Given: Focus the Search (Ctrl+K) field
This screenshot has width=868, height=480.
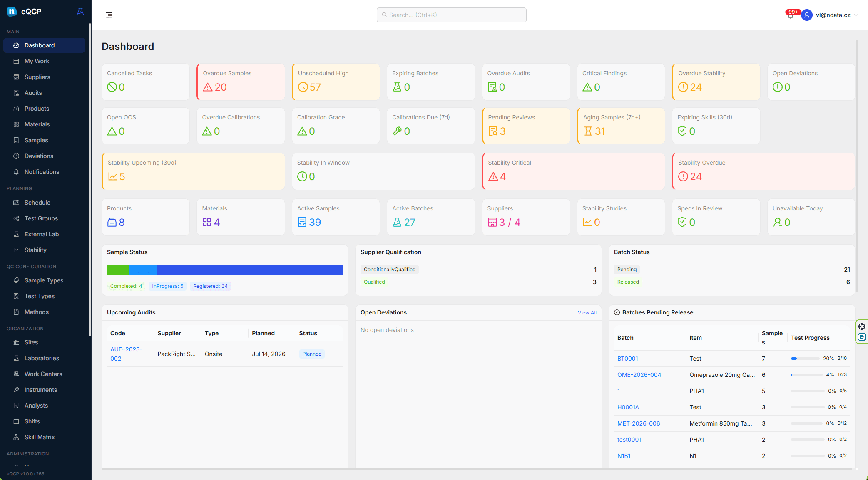Looking at the screenshot, I should click(x=451, y=15).
